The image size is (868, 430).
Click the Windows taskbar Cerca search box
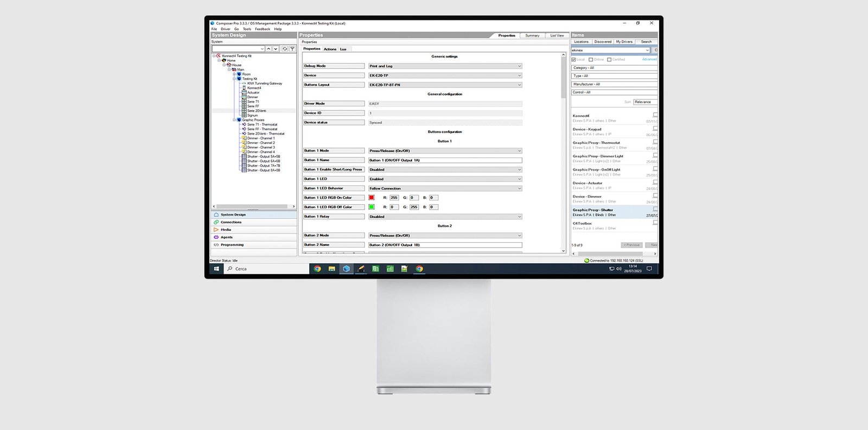(267, 269)
